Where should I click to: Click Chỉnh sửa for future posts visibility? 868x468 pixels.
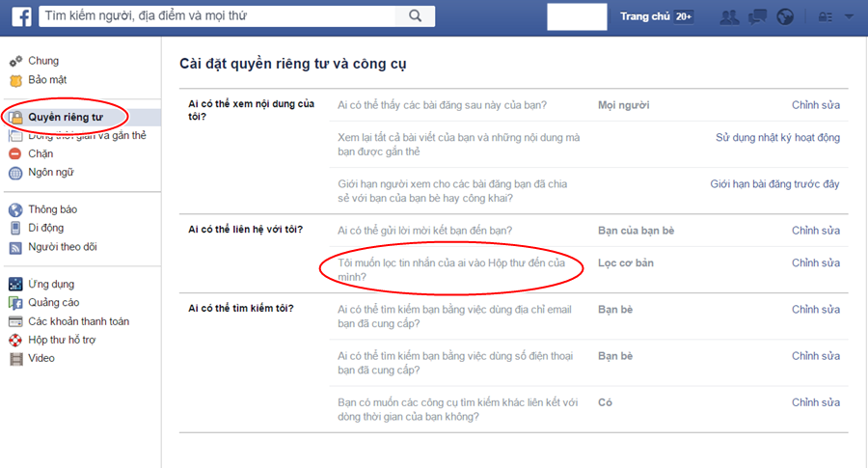point(815,105)
